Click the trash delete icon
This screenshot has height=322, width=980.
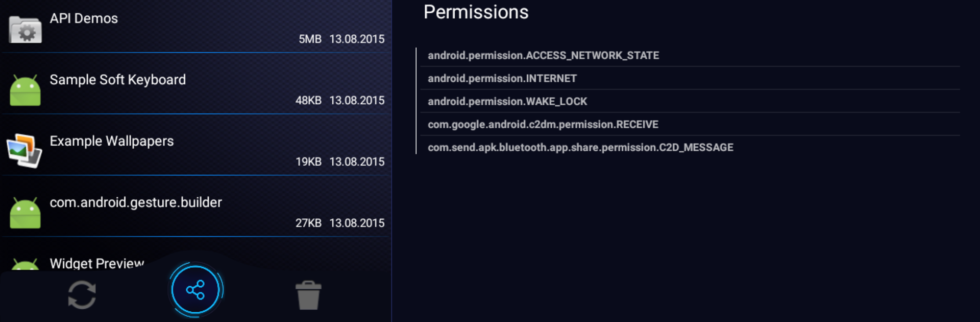[x=308, y=295]
